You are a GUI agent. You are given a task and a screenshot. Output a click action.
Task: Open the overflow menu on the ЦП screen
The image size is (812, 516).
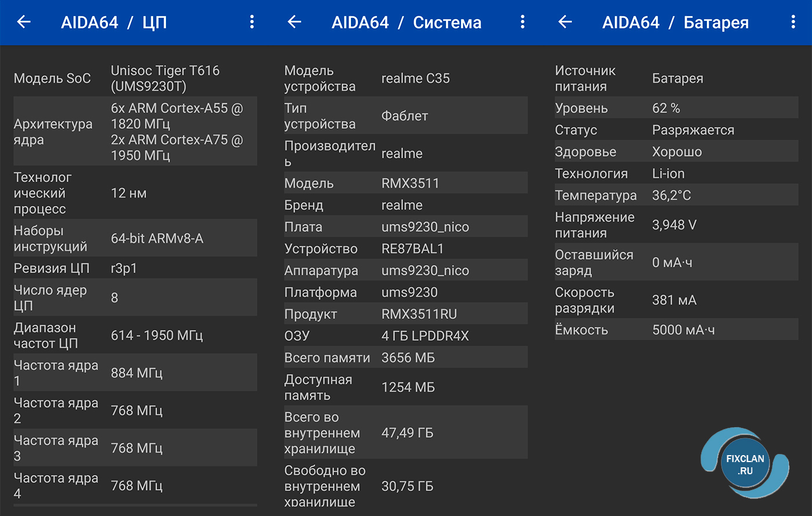pos(252,22)
